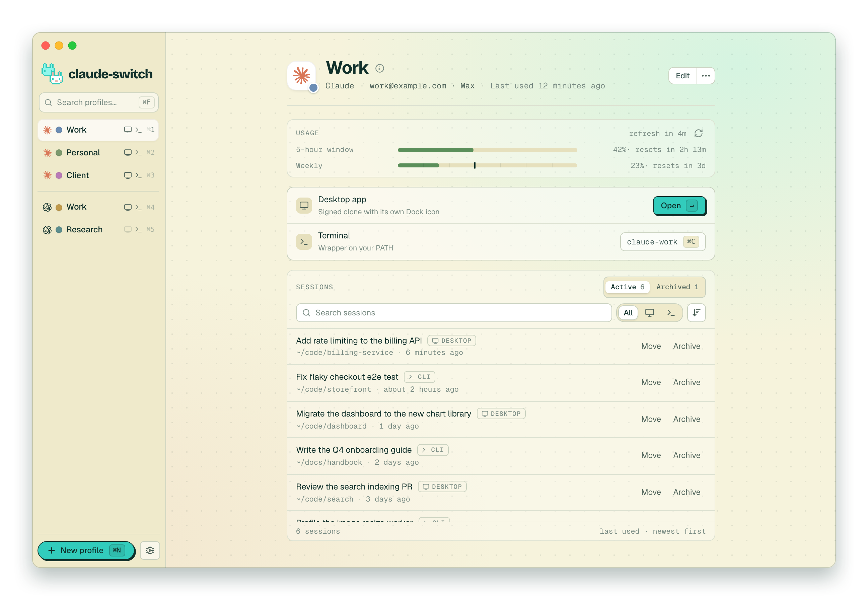Click the Terminal row prompt icon
Image resolution: width=868 pixels, height=600 pixels.
[304, 241]
